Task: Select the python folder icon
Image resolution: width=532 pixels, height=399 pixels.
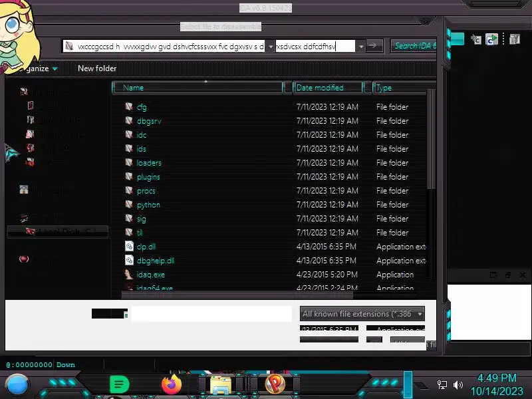Action: click(129, 204)
